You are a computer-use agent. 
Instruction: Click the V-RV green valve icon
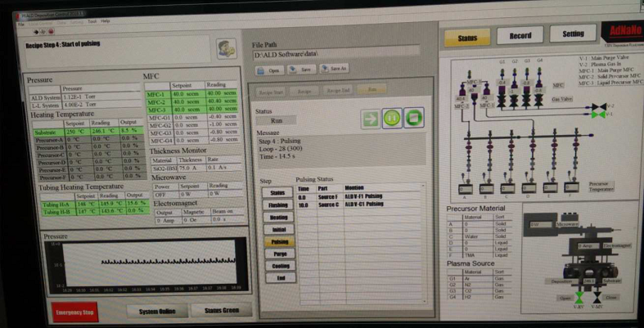(x=581, y=297)
